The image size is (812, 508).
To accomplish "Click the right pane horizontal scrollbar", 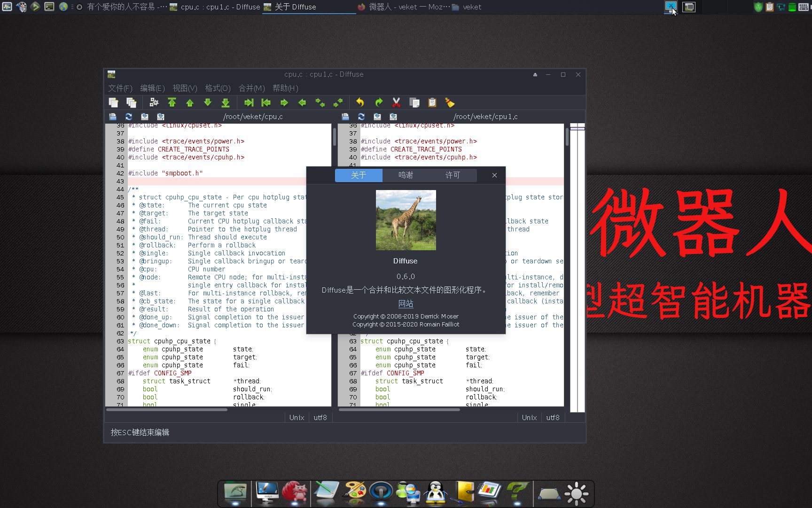I will point(399,410).
